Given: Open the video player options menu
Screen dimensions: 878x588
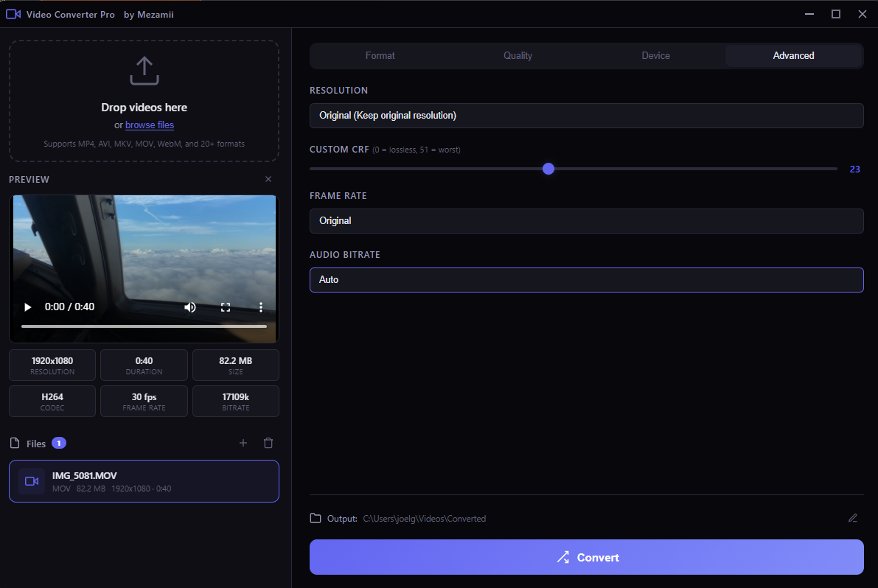Looking at the screenshot, I should pos(261,307).
